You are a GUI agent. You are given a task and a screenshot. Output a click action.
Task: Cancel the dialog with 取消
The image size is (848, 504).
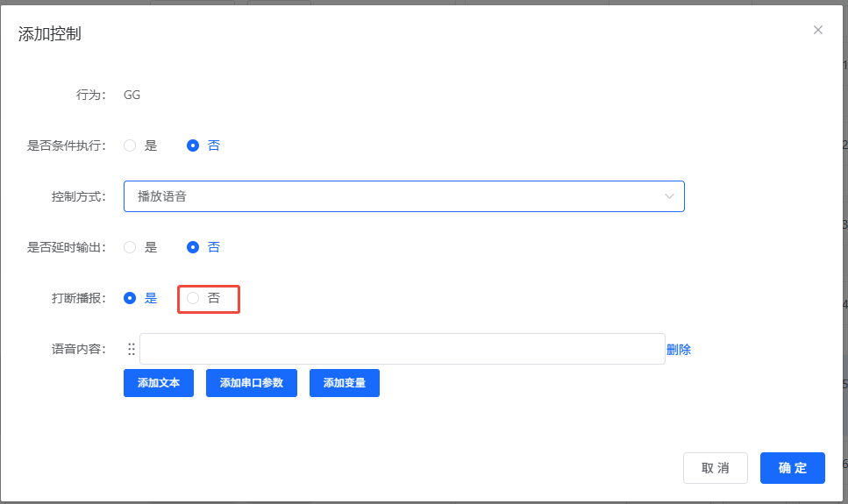tap(715, 468)
